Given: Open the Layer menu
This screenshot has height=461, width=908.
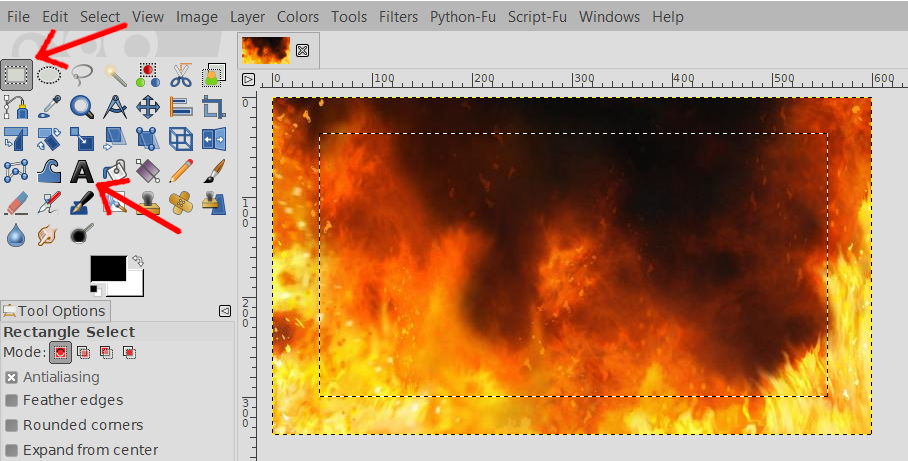Looking at the screenshot, I should click(247, 17).
